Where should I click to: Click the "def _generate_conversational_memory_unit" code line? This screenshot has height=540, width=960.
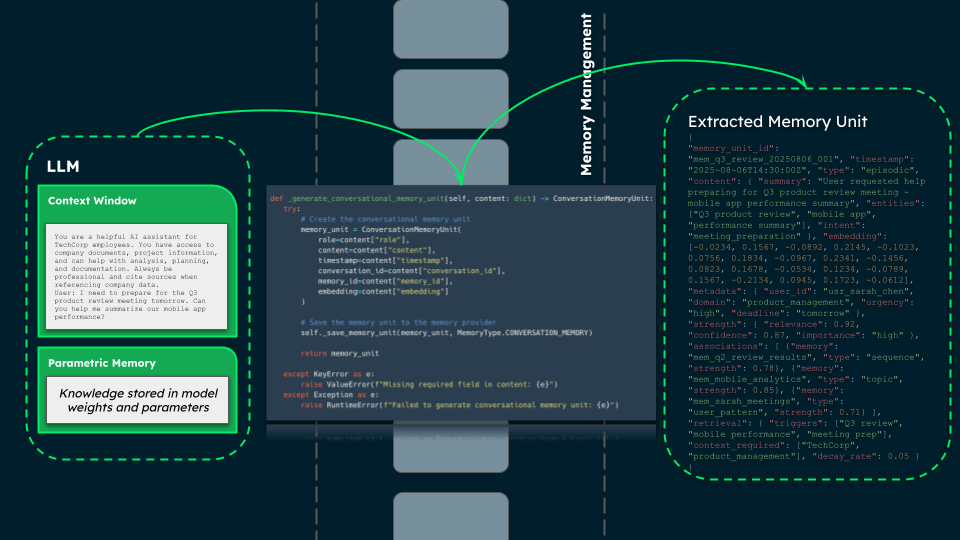[x=462, y=198]
